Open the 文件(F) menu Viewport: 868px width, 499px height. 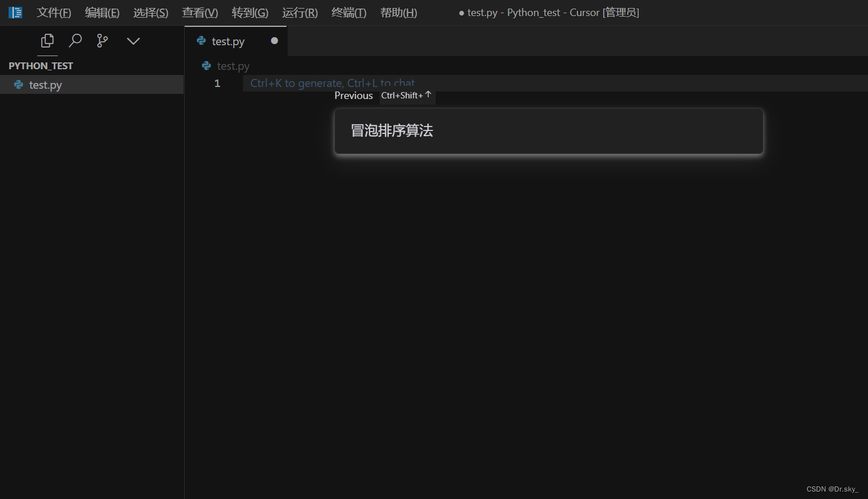point(54,13)
